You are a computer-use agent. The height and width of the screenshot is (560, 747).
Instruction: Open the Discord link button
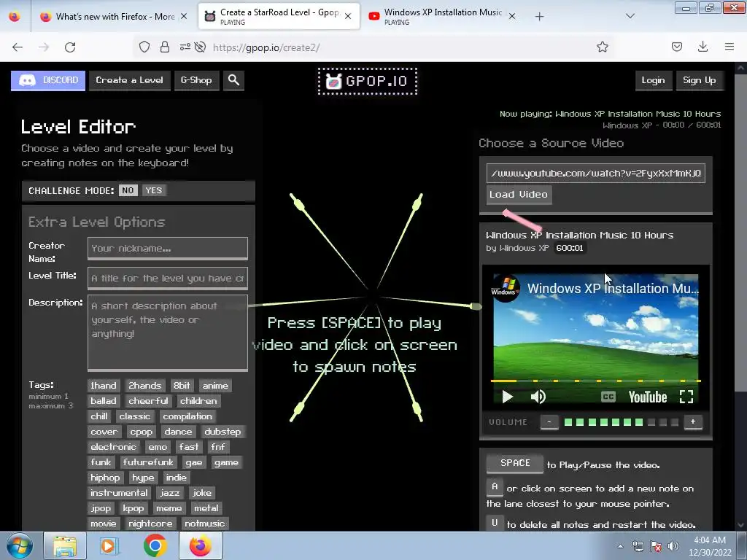[x=48, y=80]
